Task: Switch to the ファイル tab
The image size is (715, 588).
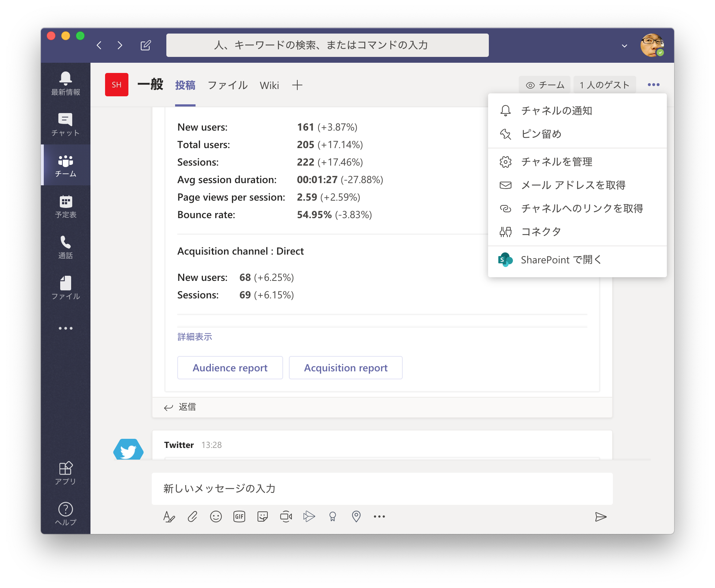Action: click(228, 85)
